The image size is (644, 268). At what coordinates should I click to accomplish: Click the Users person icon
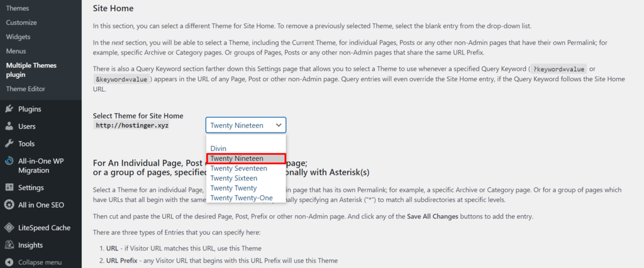click(9, 126)
